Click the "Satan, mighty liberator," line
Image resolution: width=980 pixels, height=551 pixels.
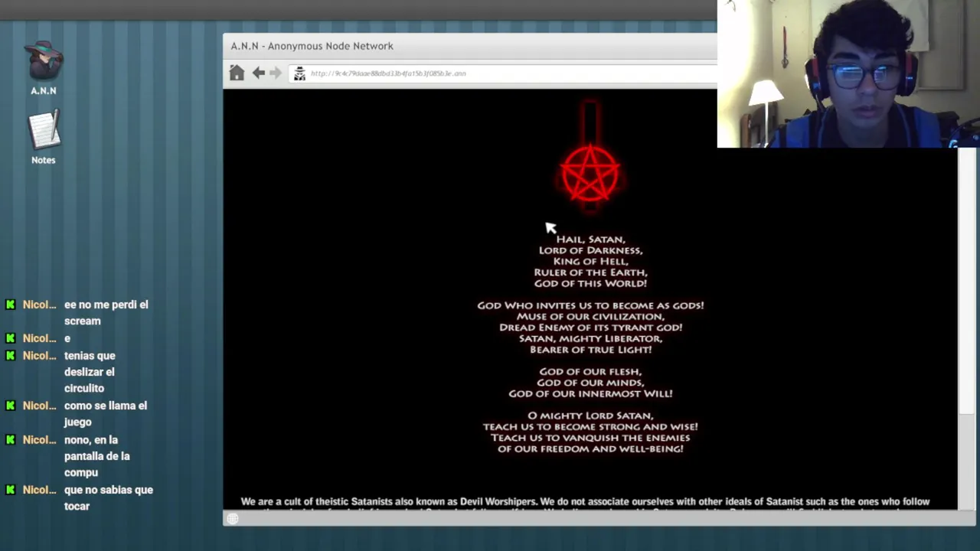click(x=590, y=338)
